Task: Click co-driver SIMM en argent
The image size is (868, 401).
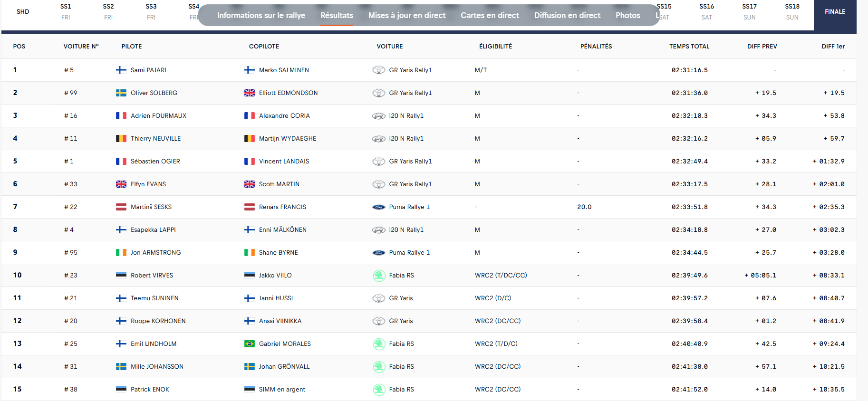Action: pyautogui.click(x=282, y=389)
